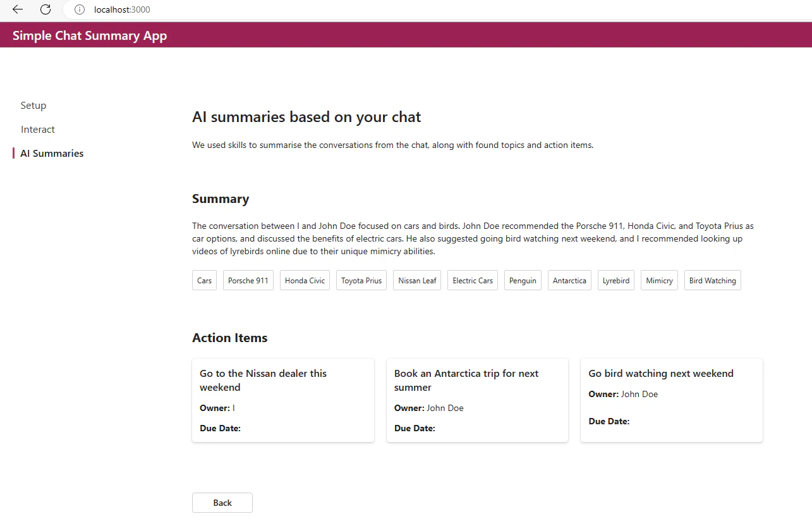Click the Back button

(x=222, y=503)
